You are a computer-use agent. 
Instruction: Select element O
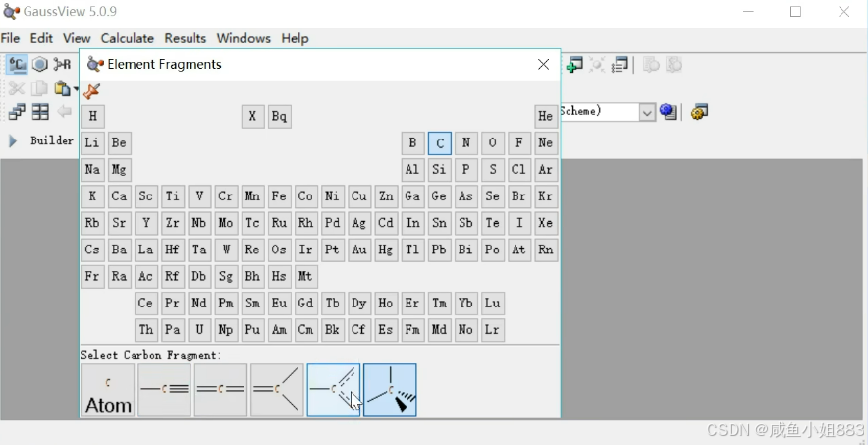[x=493, y=143]
